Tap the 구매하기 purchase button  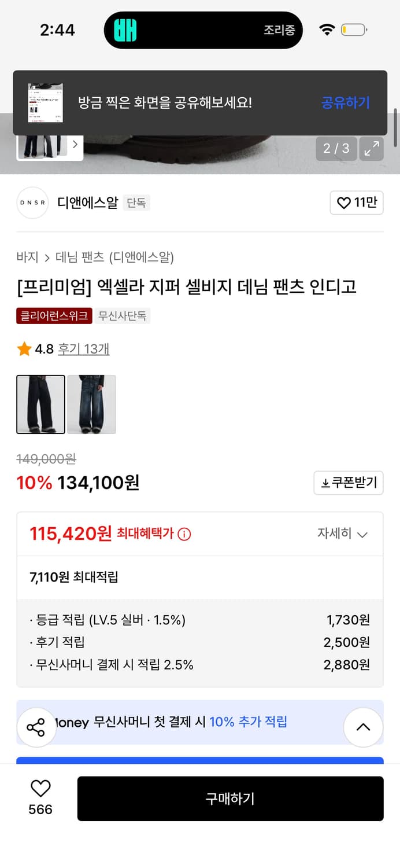click(230, 799)
